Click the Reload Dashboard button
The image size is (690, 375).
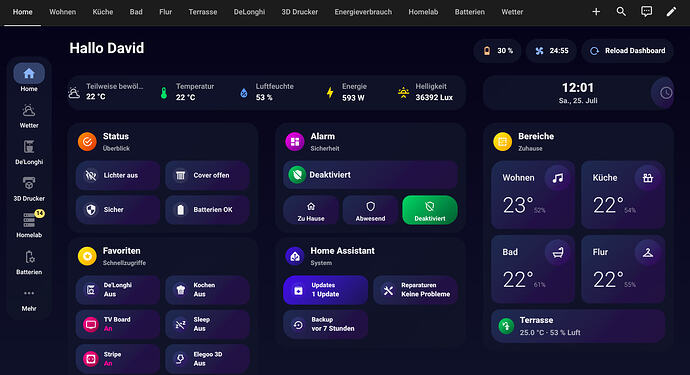coord(628,51)
